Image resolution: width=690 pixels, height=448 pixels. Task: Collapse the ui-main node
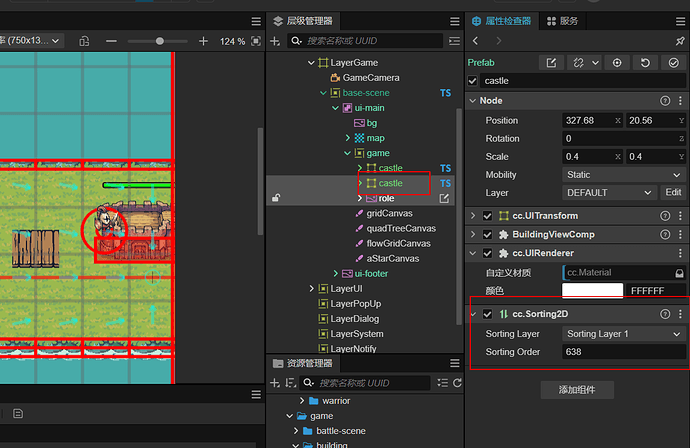pos(335,108)
